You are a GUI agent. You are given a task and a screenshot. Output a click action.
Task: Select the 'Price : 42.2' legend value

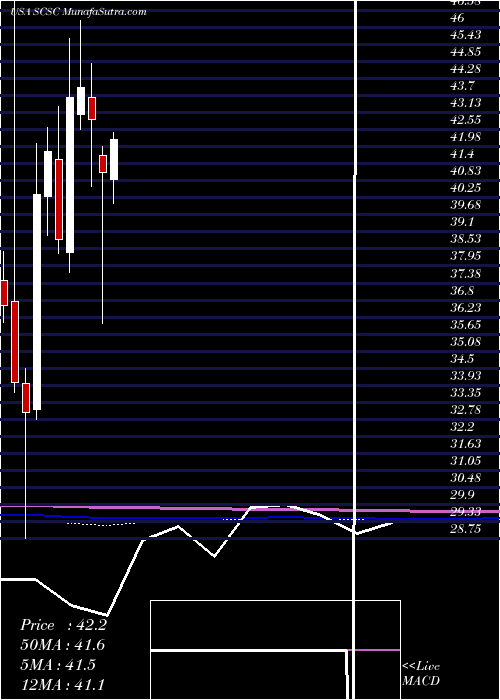[63, 625]
